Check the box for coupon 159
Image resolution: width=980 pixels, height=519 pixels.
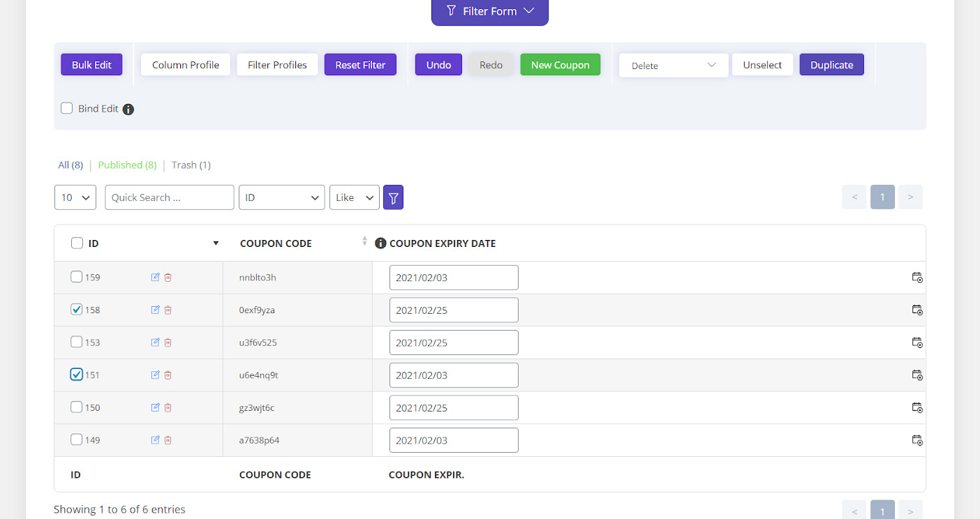tap(77, 276)
